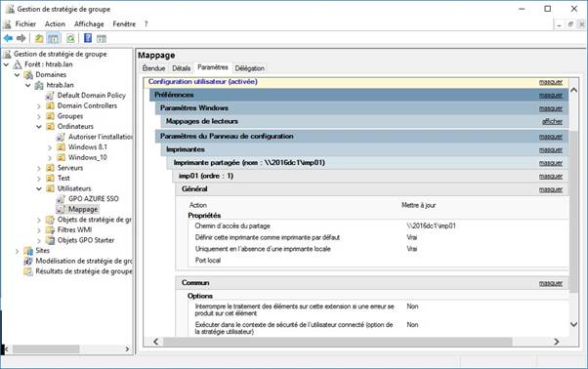Click the Groupes OU folder icon
Viewport: 588px width, 369px height.
50,116
